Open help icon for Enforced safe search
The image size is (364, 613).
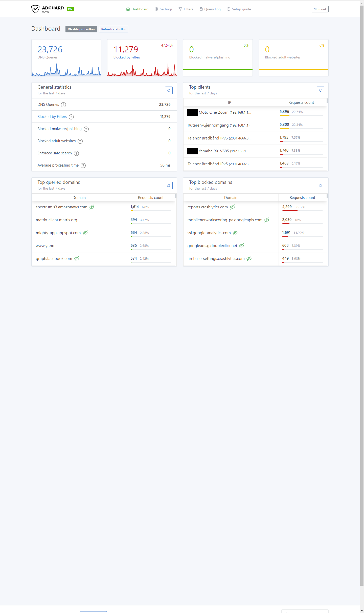76,153
